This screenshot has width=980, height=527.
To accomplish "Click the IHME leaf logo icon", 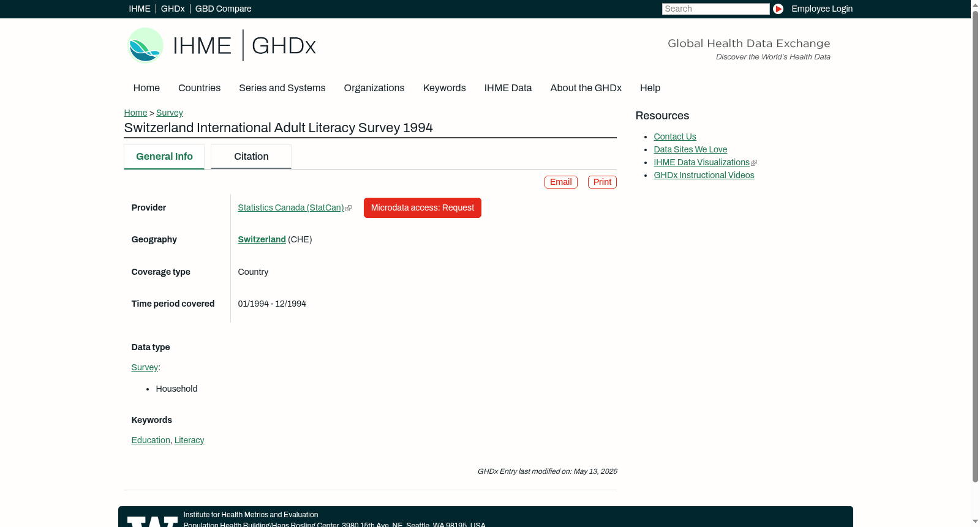I will (x=145, y=45).
